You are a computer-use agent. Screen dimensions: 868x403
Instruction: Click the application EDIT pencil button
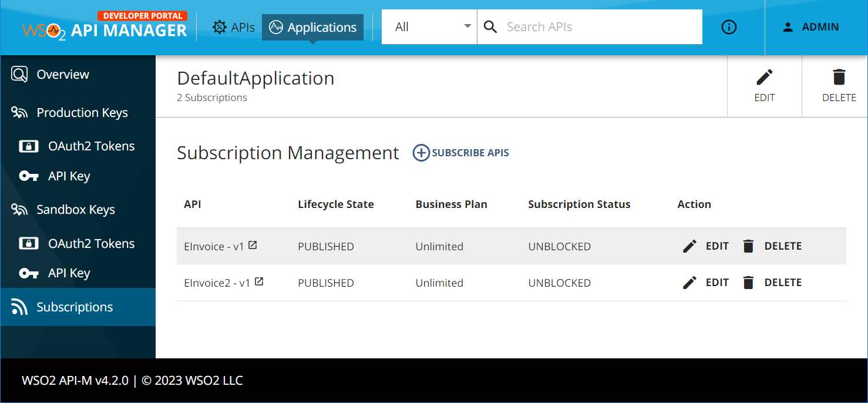[x=765, y=86]
